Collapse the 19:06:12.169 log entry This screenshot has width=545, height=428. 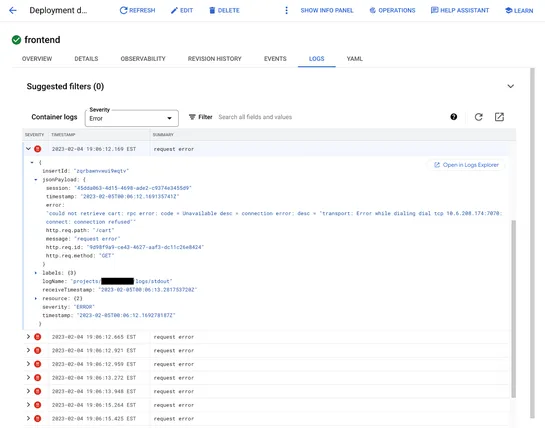tap(28, 149)
